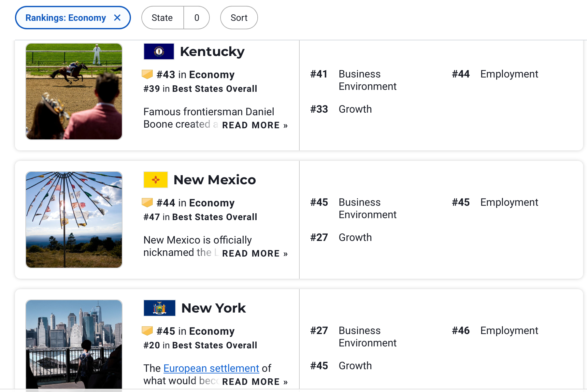The image size is (587, 392).
Task: Expand New York description with Read More
Action: (254, 382)
